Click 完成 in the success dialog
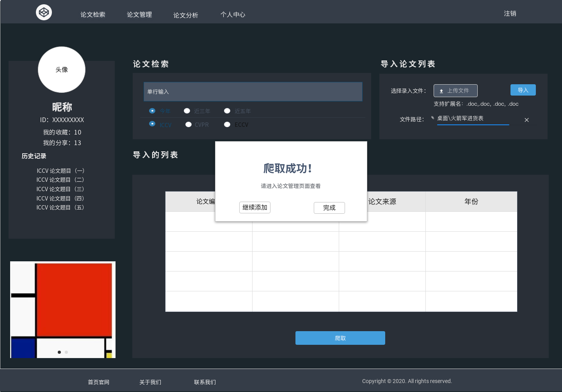562x392 pixels. [329, 208]
